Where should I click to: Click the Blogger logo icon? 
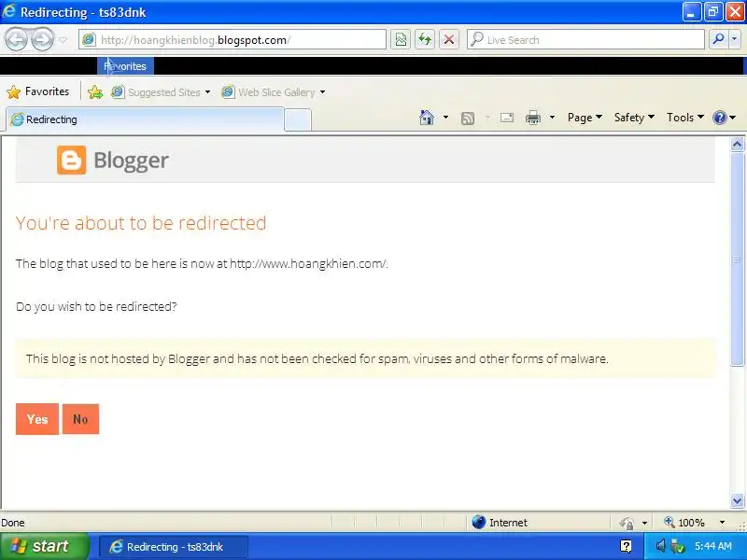click(72, 160)
